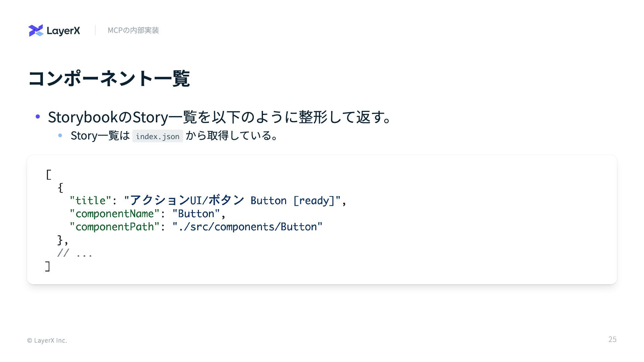Click the index.json inline code badge
Viewport: 644px width, 362px height.
point(158,136)
